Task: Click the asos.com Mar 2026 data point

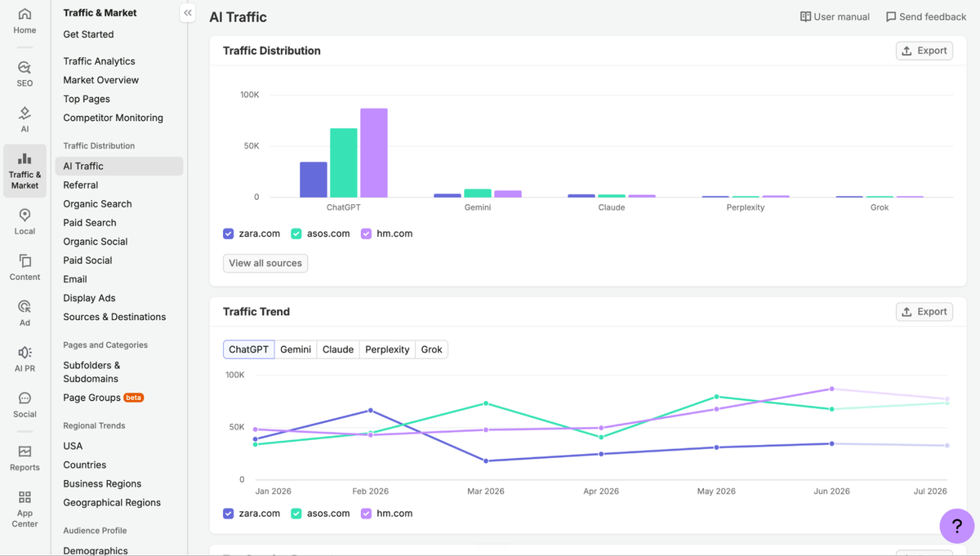Action: click(x=486, y=403)
